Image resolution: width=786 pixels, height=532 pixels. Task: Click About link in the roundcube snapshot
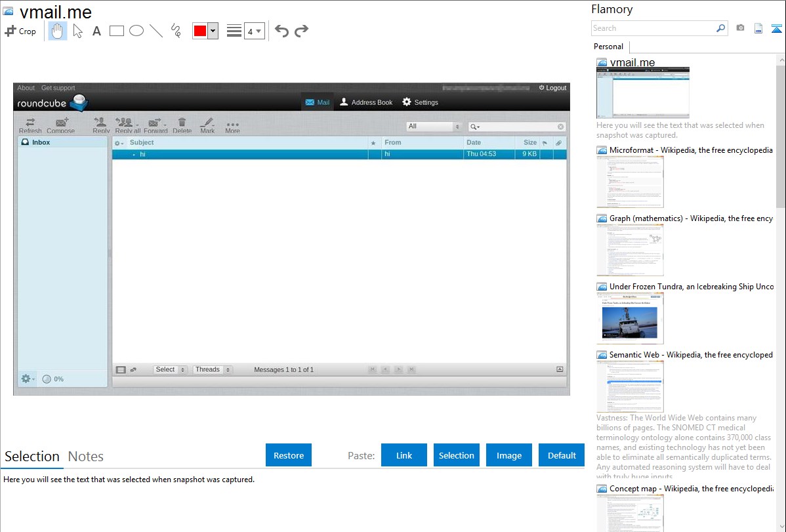pyautogui.click(x=26, y=88)
